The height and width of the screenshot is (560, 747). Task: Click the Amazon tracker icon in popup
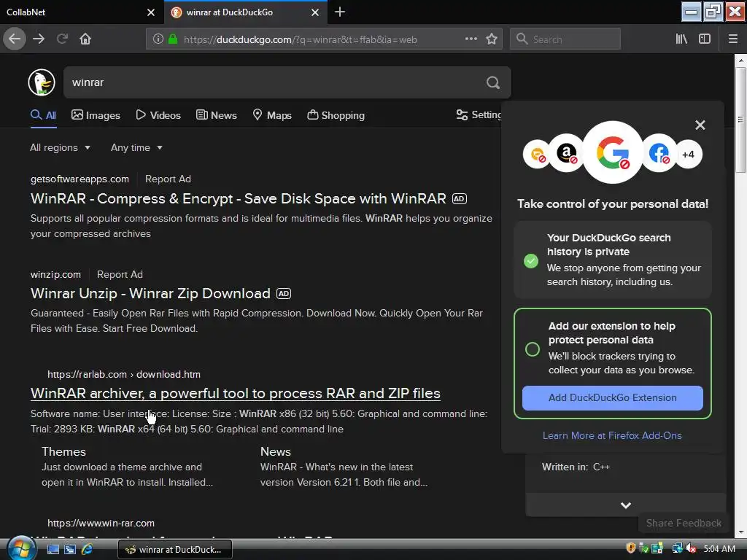pyautogui.click(x=566, y=154)
